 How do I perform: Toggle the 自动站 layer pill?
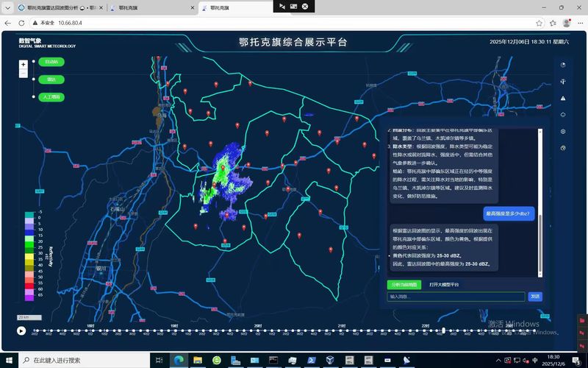pyautogui.click(x=51, y=62)
